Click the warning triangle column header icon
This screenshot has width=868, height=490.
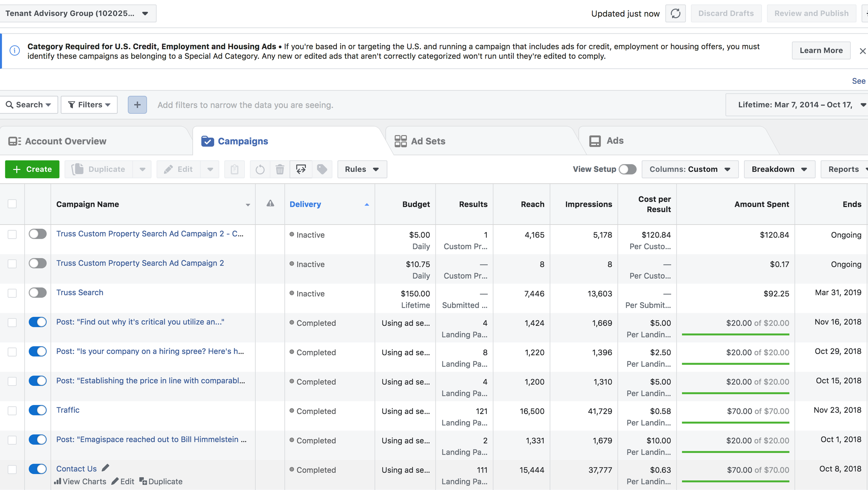click(x=270, y=204)
